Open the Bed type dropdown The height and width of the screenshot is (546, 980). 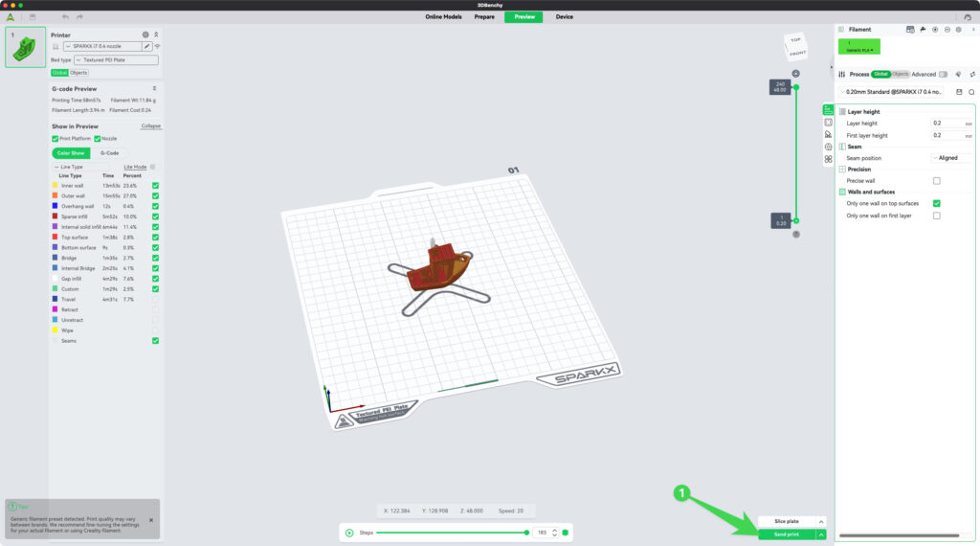116,59
